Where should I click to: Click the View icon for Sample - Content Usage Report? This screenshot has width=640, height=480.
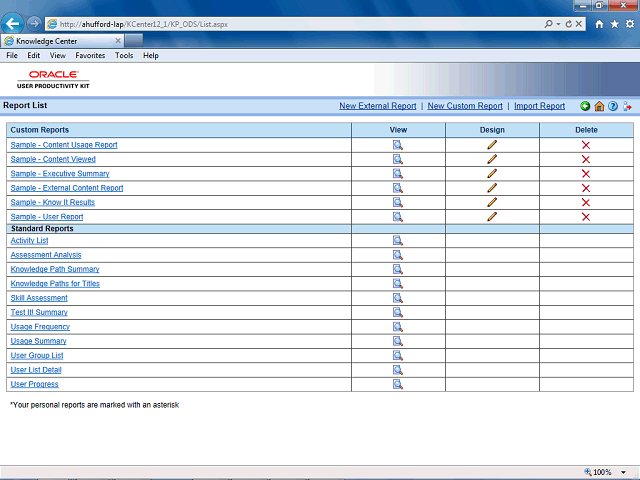tap(398, 145)
